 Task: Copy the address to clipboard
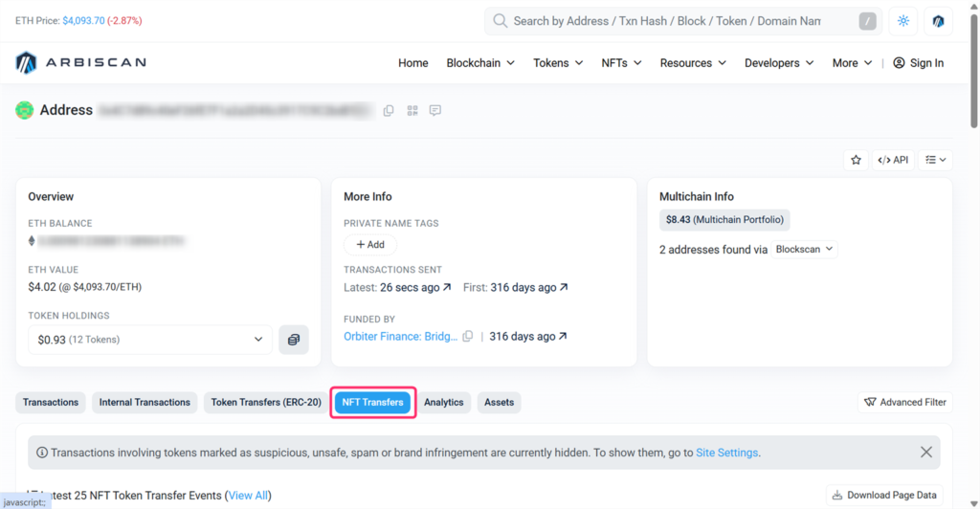[389, 111]
